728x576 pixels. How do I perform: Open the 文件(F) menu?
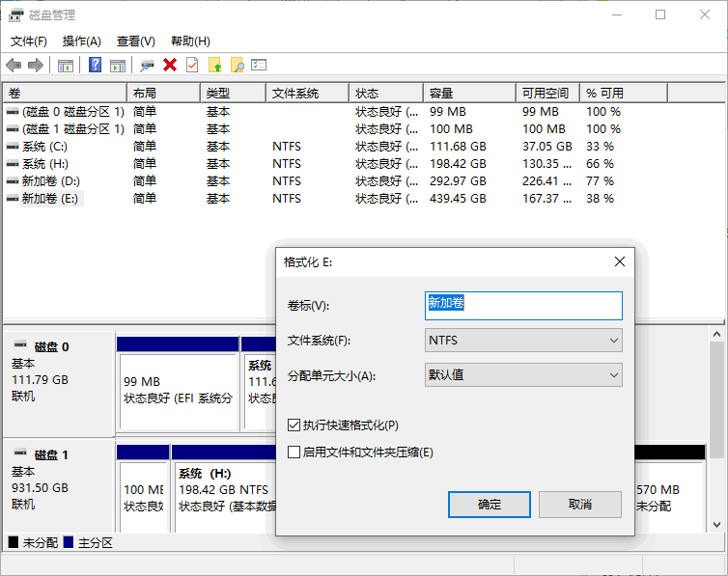click(29, 41)
